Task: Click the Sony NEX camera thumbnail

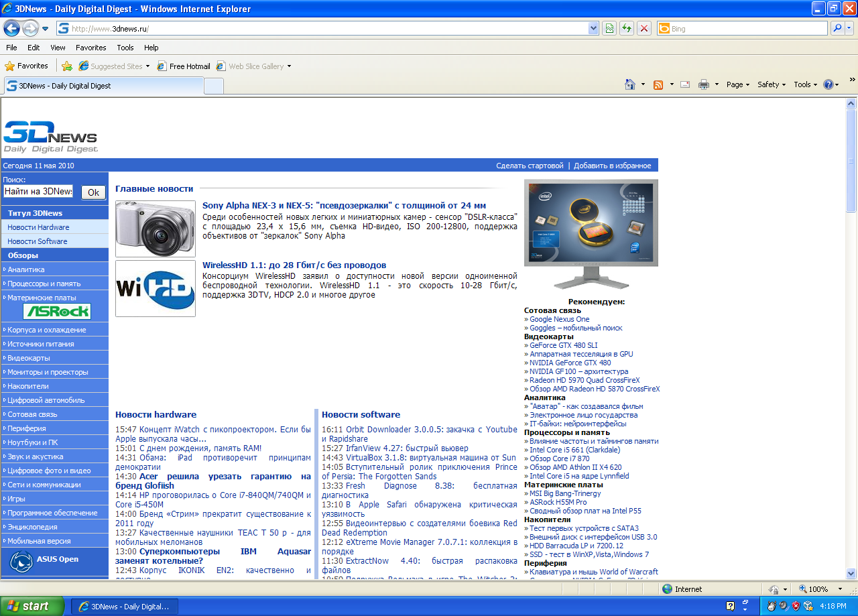Action: (x=156, y=229)
